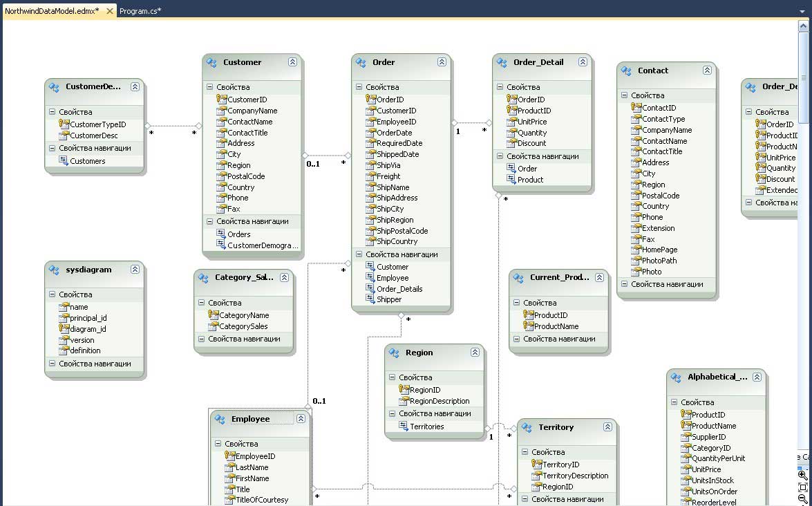Select CustomerDesc property in CustomerDe...

pos(94,135)
